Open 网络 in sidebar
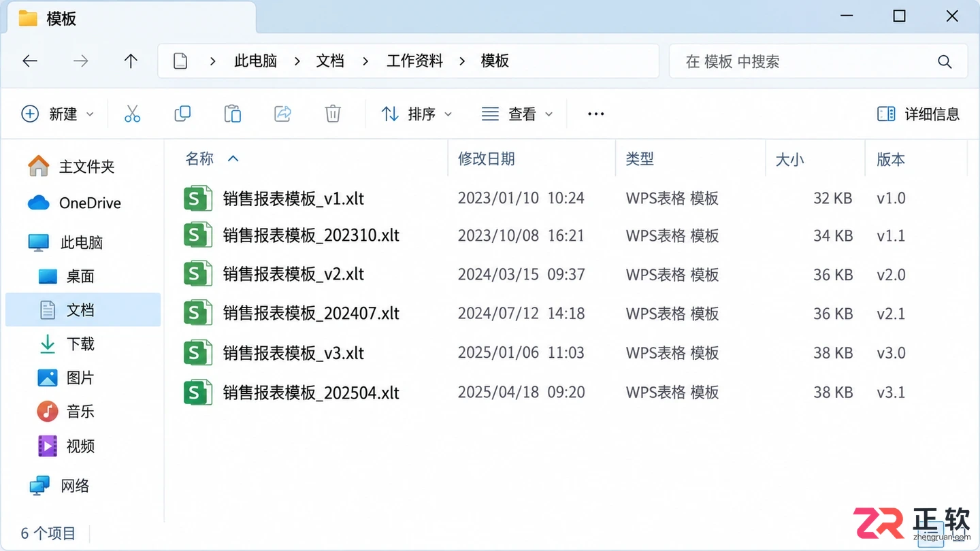The image size is (980, 551). (x=59, y=486)
